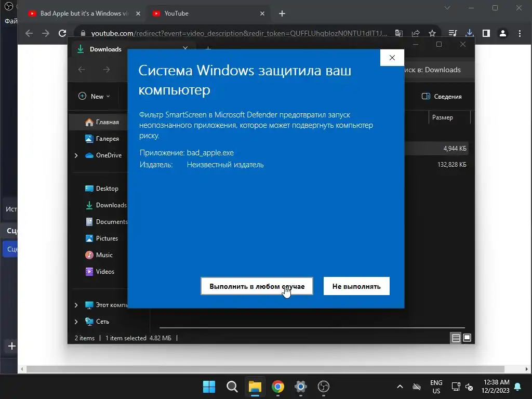This screenshot has height=399, width=532.
Task: Toggle the Сведения details pane
Action: 442,96
